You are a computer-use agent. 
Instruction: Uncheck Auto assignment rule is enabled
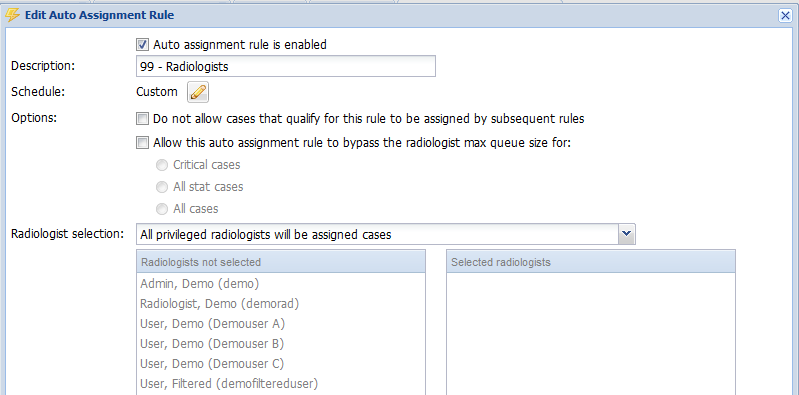coord(142,45)
